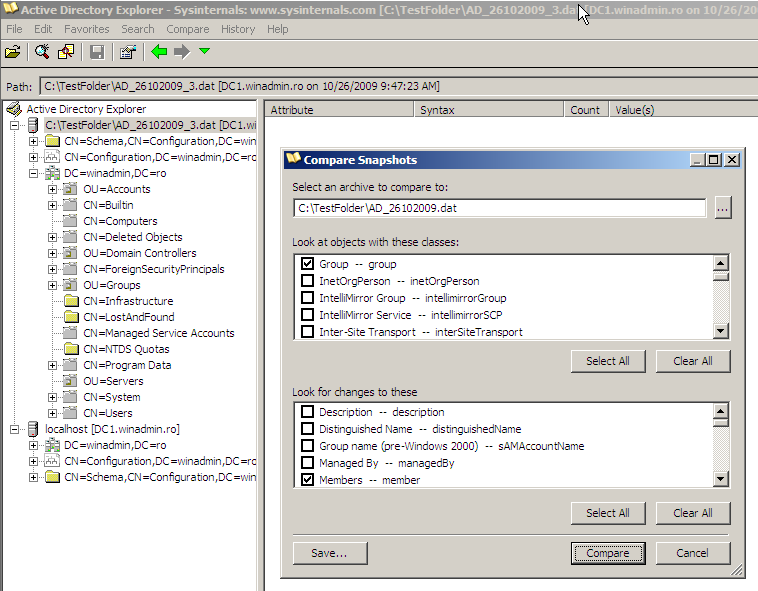The height and width of the screenshot is (591, 758).
Task: Expand the CN=Users node
Action: [52, 413]
